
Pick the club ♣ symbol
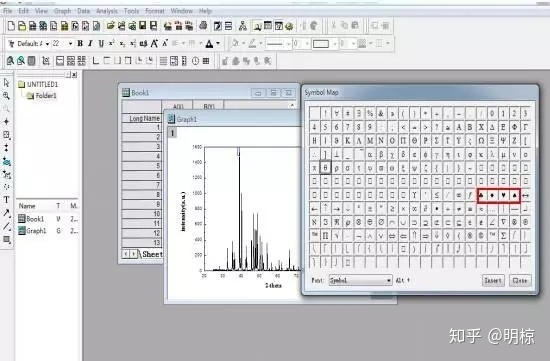(x=482, y=195)
